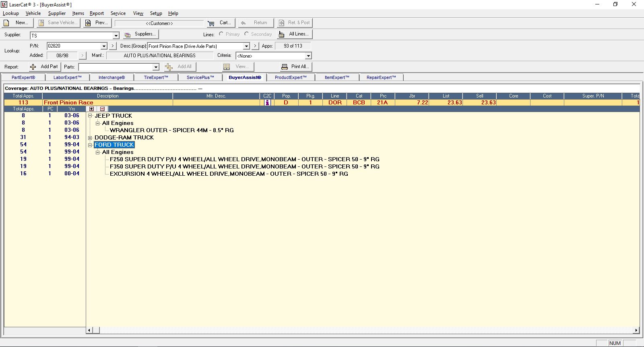Click the Print All printer icon

click(x=285, y=67)
